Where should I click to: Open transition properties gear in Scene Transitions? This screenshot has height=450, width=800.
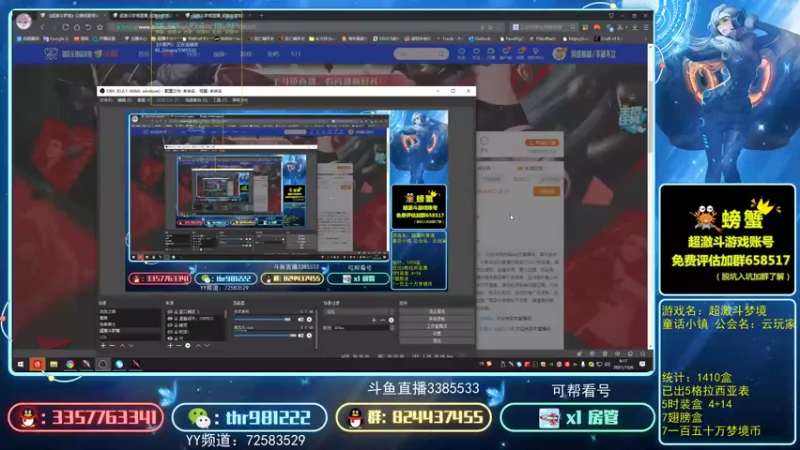click(x=391, y=320)
